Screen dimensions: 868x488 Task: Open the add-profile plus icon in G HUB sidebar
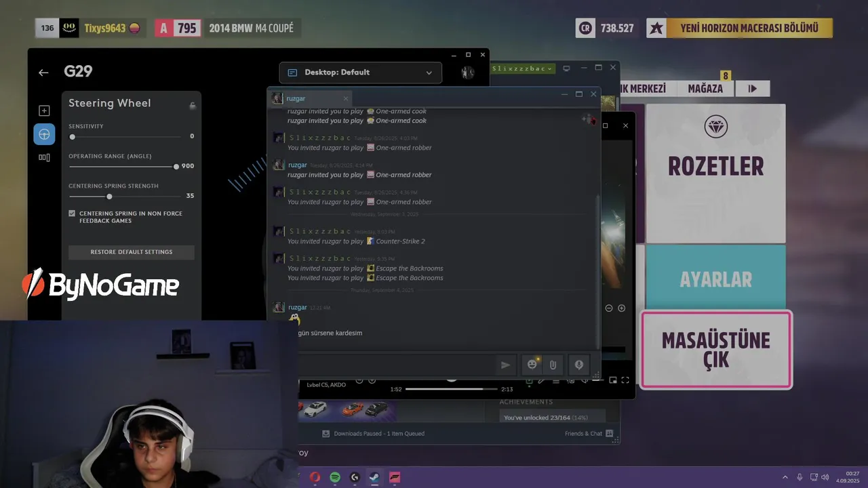44,110
